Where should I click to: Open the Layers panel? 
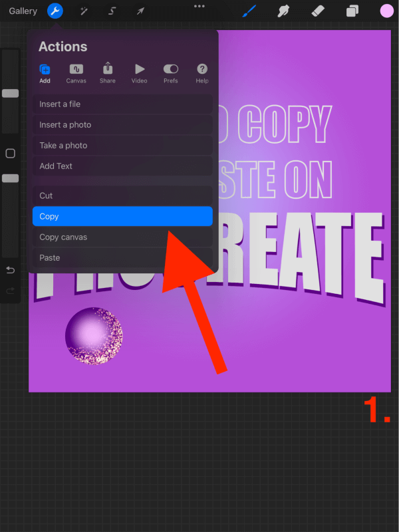[x=352, y=11]
